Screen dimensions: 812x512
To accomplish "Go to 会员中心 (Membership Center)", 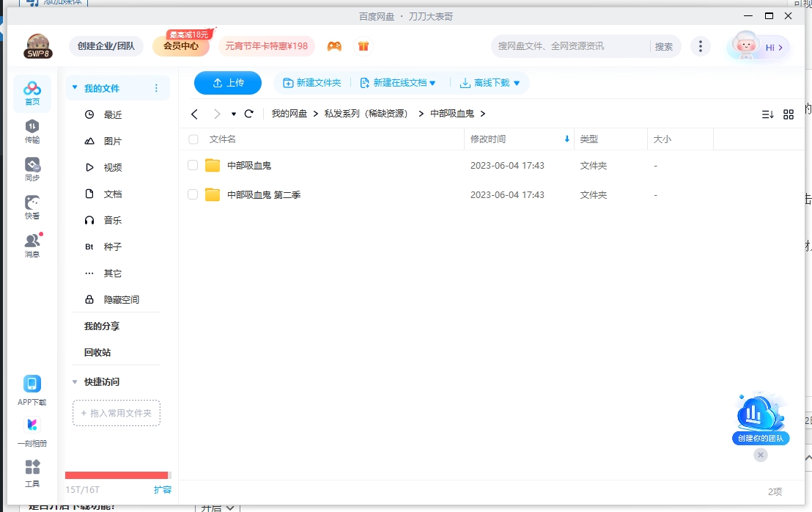I will coord(182,45).
